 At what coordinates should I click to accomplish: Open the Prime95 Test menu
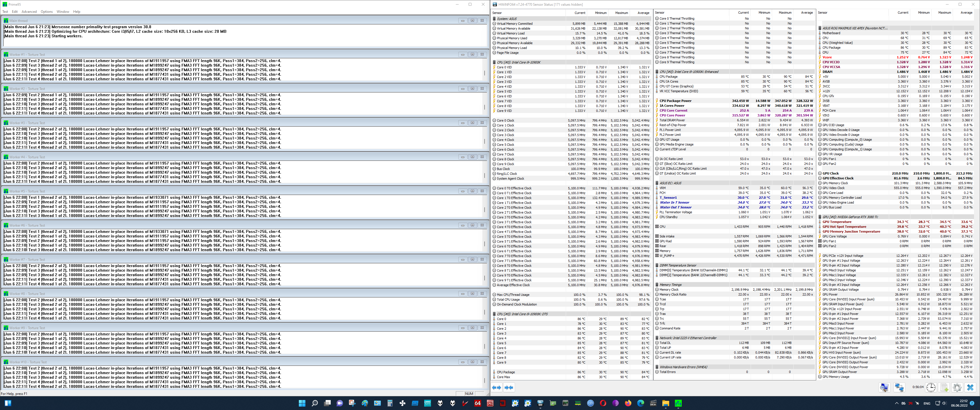click(x=5, y=12)
